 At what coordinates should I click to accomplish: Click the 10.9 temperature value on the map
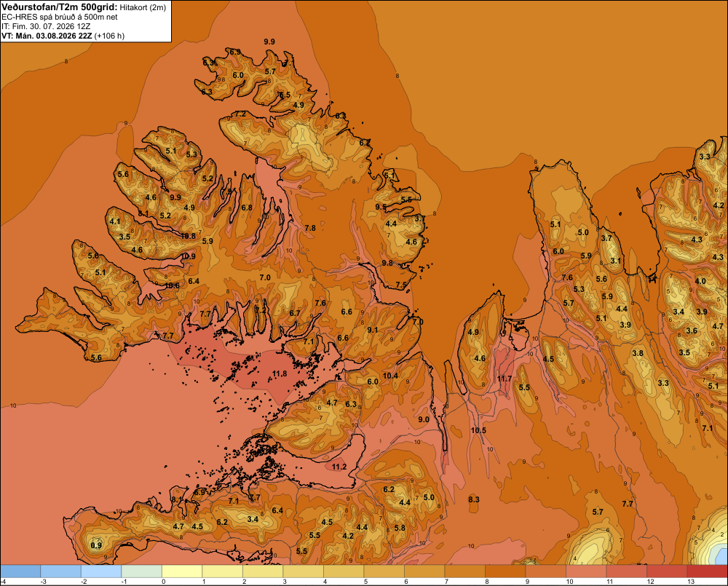[x=188, y=256]
